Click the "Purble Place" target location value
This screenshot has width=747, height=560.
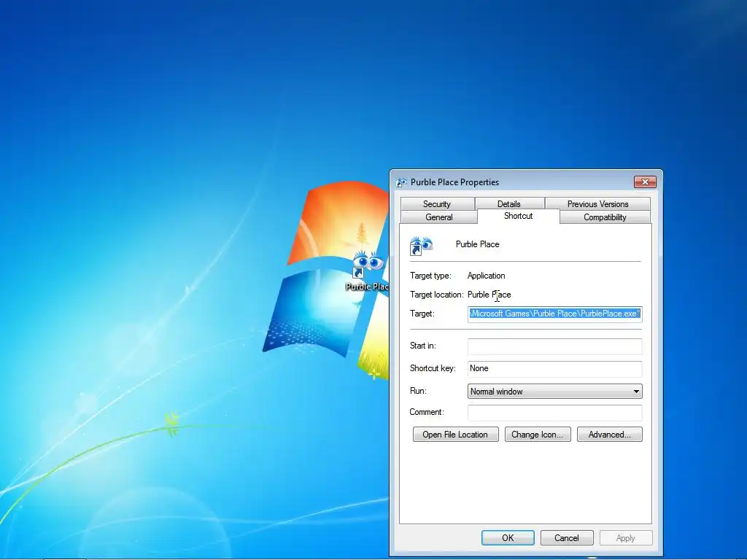[489, 295]
